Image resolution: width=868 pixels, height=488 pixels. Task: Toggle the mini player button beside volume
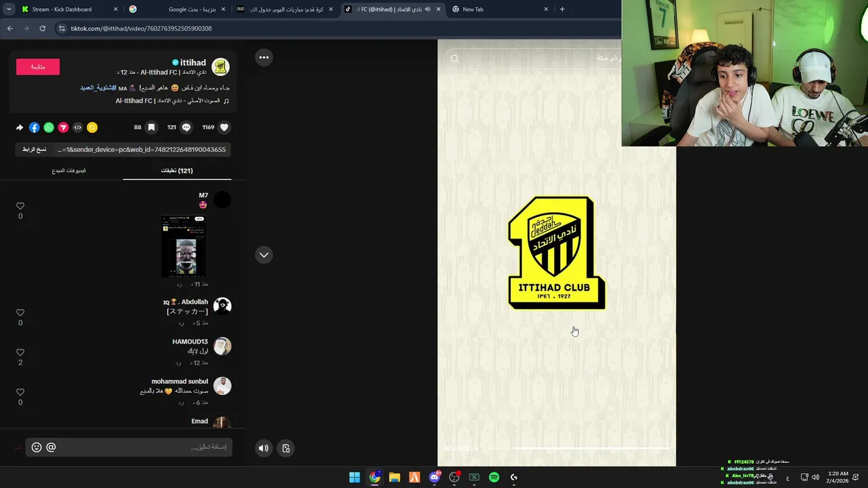286,448
